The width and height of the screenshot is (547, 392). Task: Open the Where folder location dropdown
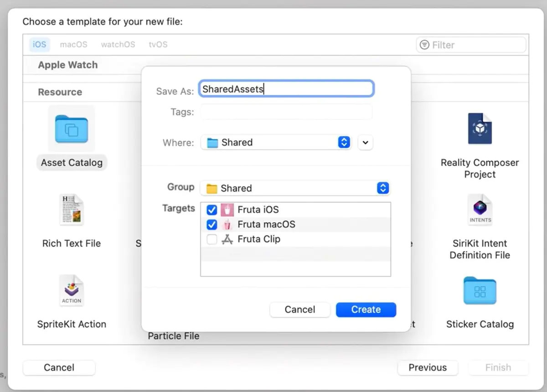(x=344, y=142)
